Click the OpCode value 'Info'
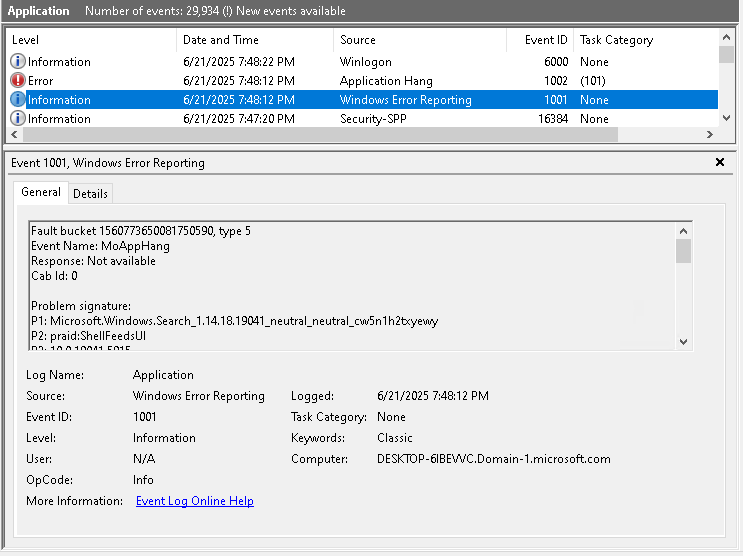The width and height of the screenshot is (743, 556). (x=143, y=480)
